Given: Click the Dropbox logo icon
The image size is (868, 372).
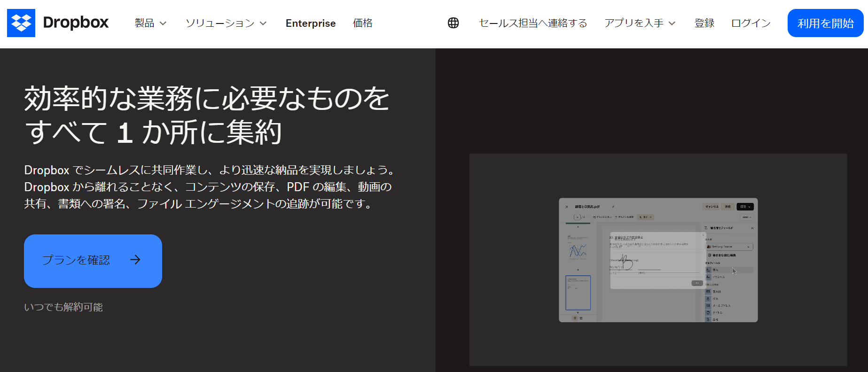Looking at the screenshot, I should pos(21,23).
